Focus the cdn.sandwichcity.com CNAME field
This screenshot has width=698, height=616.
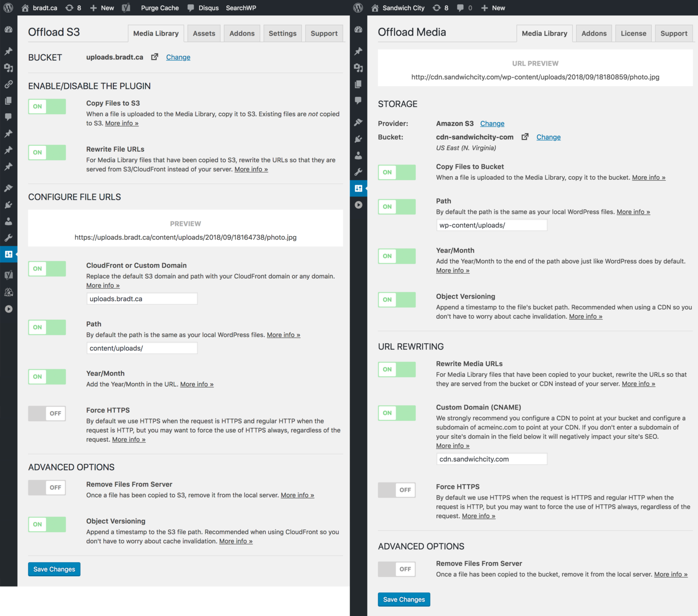click(x=492, y=459)
